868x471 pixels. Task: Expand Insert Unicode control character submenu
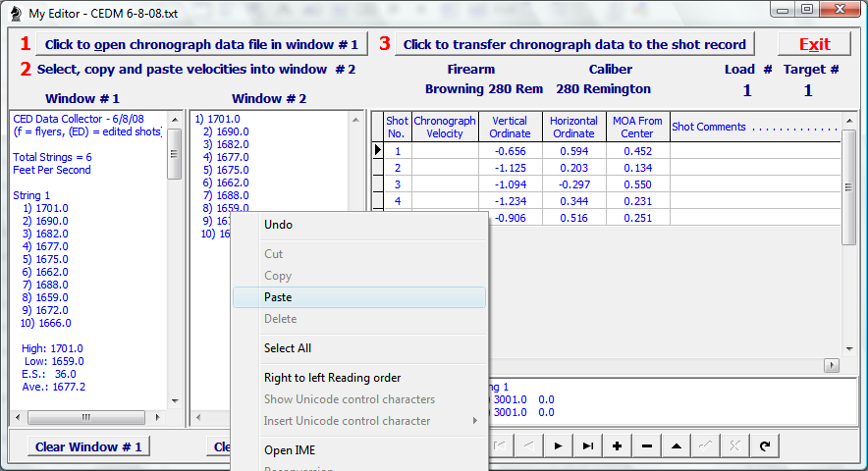359,421
